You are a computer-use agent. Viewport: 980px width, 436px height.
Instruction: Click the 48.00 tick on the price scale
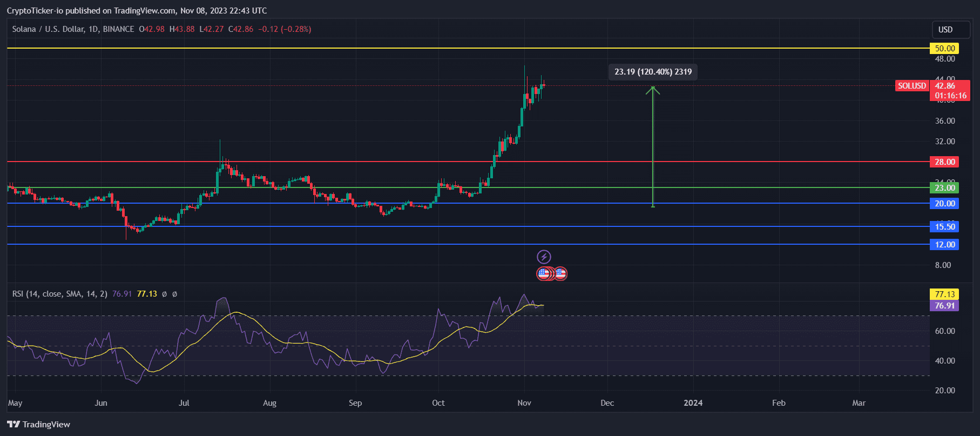[945, 59]
